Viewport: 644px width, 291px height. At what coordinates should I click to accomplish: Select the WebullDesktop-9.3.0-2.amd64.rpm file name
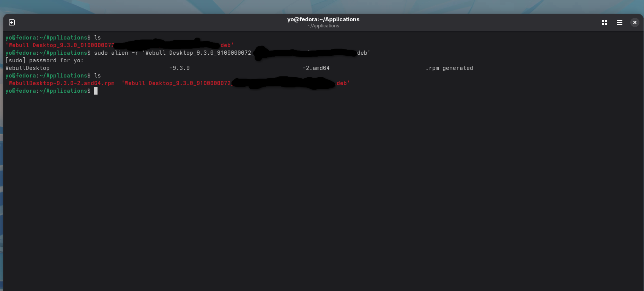[61, 83]
